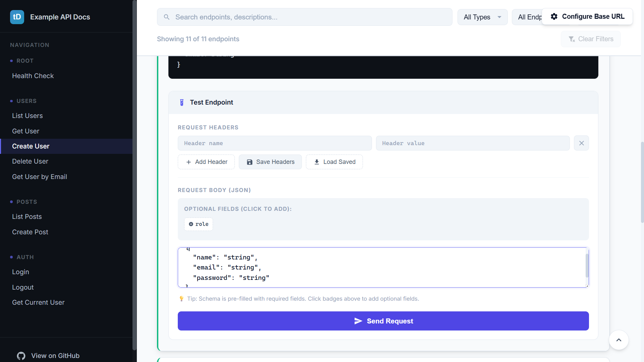Click the search magnifier icon
Viewport: 644px width, 362px height.
click(x=167, y=17)
